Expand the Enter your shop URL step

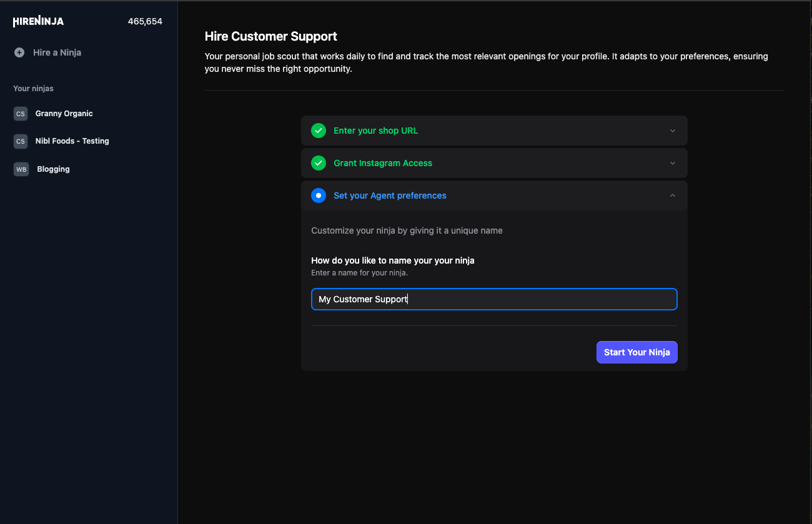pos(672,131)
